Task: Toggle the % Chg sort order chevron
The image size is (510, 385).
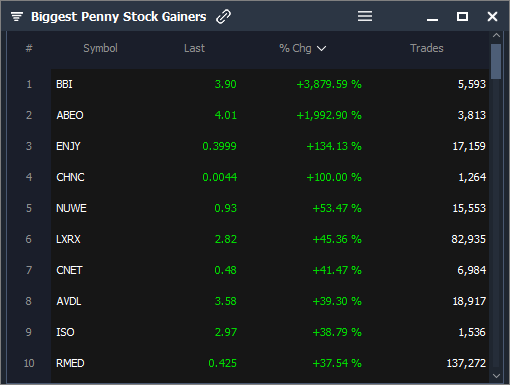Action: click(321, 49)
